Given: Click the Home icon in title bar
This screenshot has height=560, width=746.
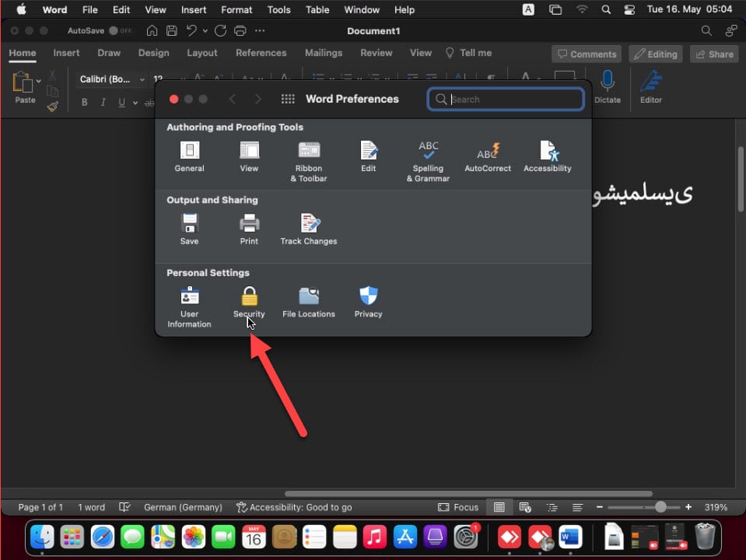Looking at the screenshot, I should pyautogui.click(x=152, y=31).
